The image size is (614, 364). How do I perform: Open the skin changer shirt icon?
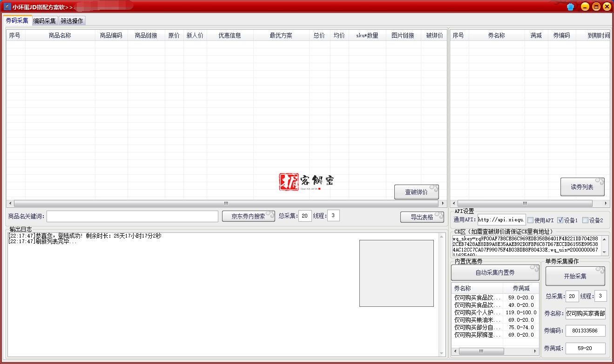[x=570, y=7]
